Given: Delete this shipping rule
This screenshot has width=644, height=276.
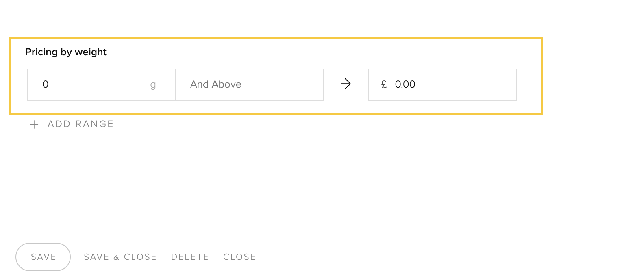Looking at the screenshot, I should coord(190,257).
